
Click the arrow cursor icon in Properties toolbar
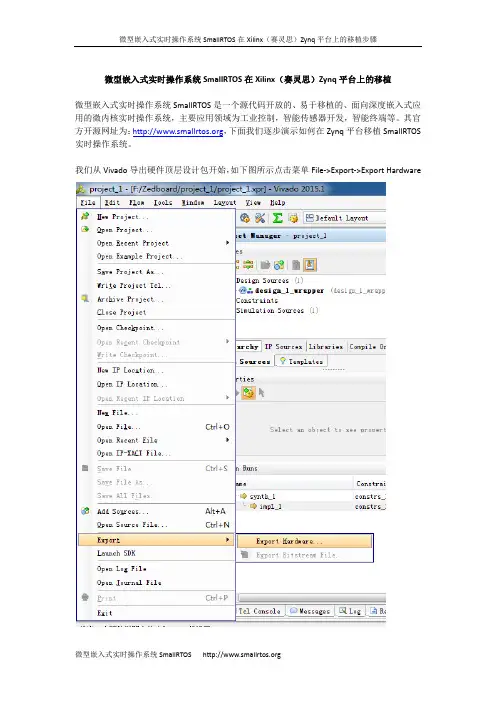[262, 393]
